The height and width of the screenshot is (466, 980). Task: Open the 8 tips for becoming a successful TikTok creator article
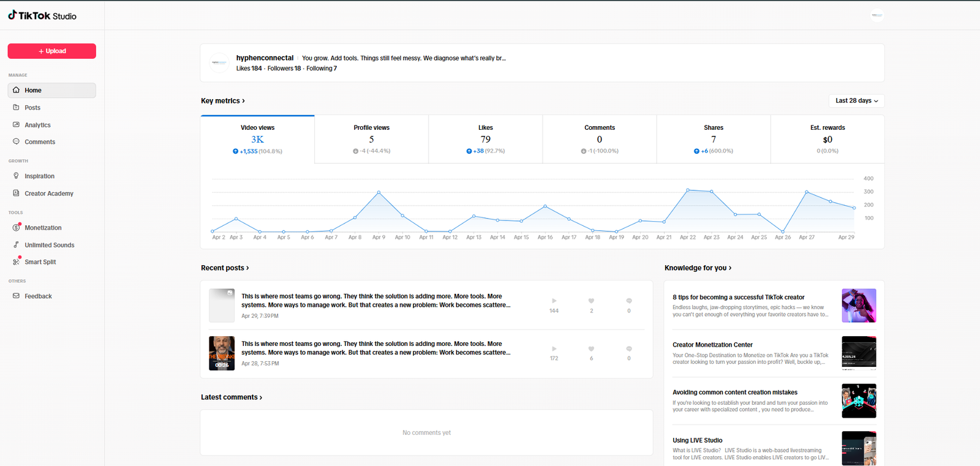(x=774, y=306)
